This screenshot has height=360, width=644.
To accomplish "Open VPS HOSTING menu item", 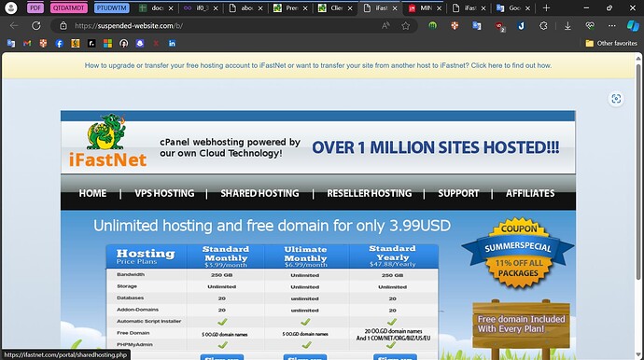I will pyautogui.click(x=164, y=193).
